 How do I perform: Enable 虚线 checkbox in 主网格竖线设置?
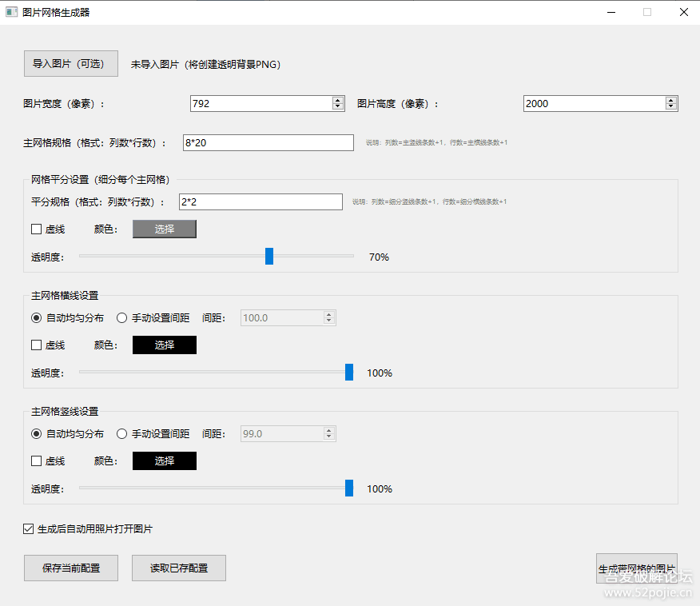click(37, 461)
